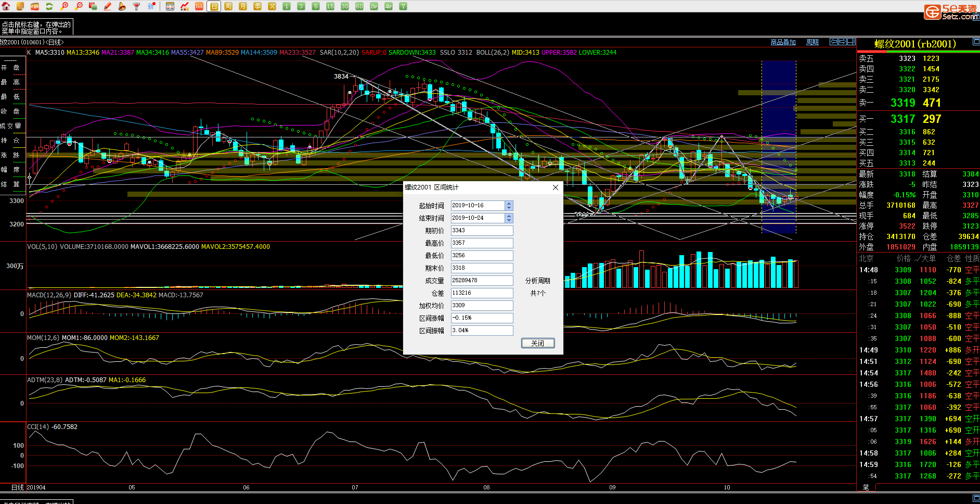This screenshot has height=504, width=980.
Task: Switch to 15-minute period
Action: pyautogui.click(x=330, y=6)
